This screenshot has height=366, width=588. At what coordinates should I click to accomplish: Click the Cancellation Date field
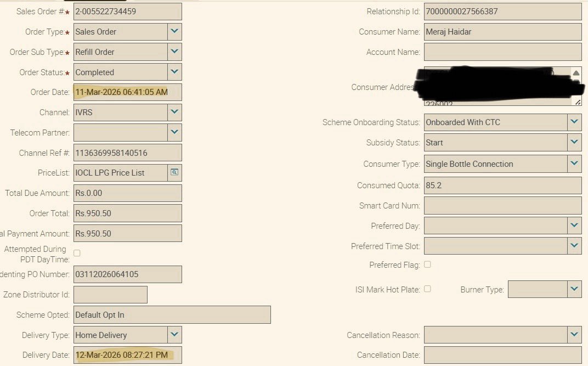(502, 354)
